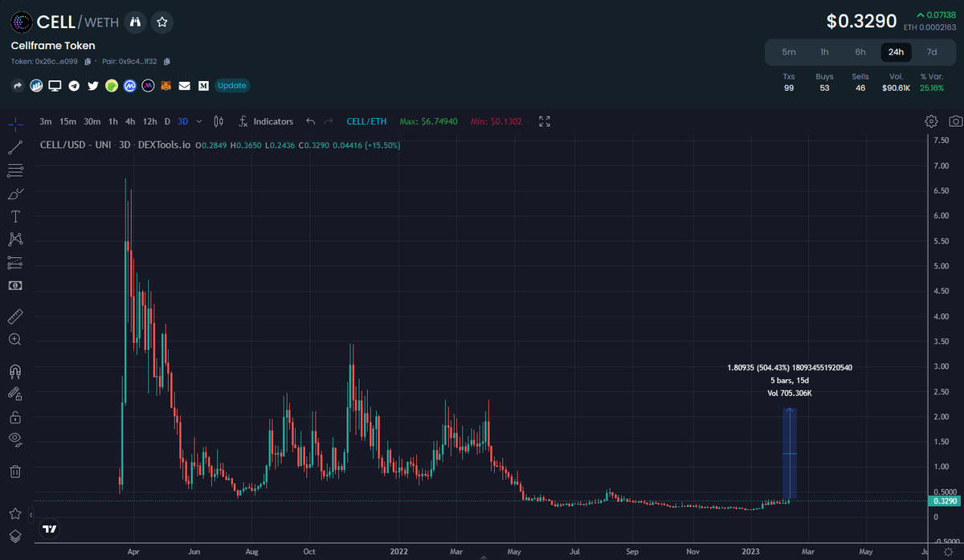Toggle lock all drawing tools
Viewport: 964px width, 560px height.
tap(15, 417)
